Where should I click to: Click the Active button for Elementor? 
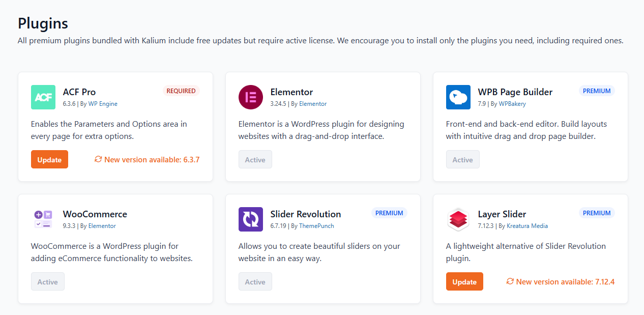[x=255, y=159]
